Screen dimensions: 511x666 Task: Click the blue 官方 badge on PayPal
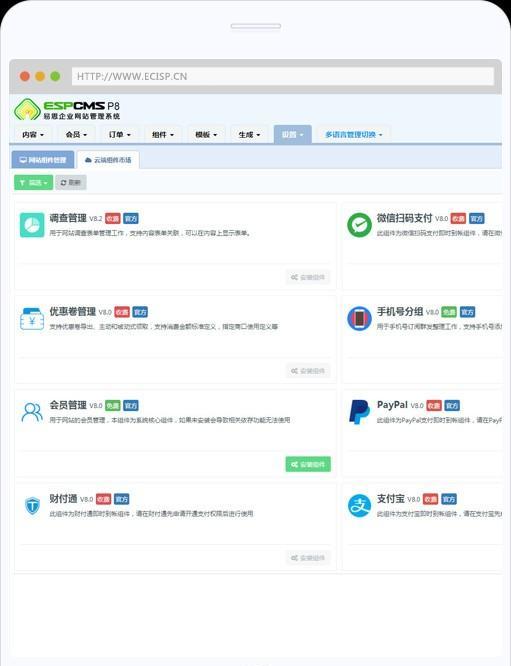[452, 406]
